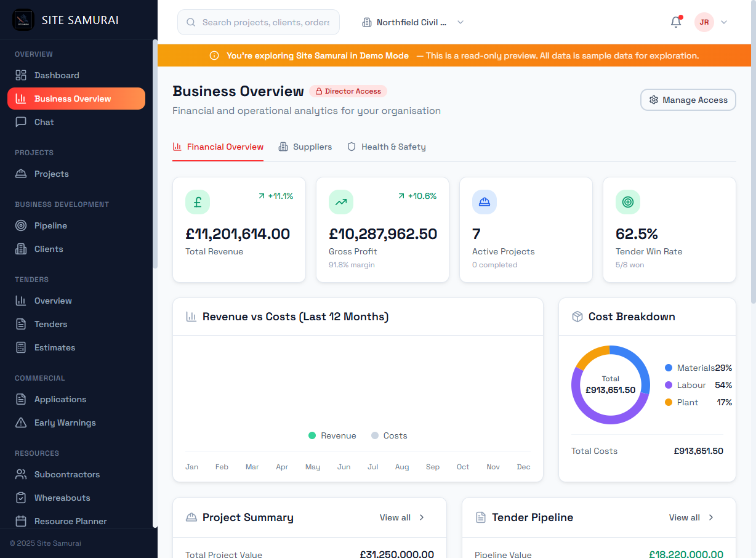Open the Chat section
Viewport: 756px width, 558px height.
[x=43, y=122]
